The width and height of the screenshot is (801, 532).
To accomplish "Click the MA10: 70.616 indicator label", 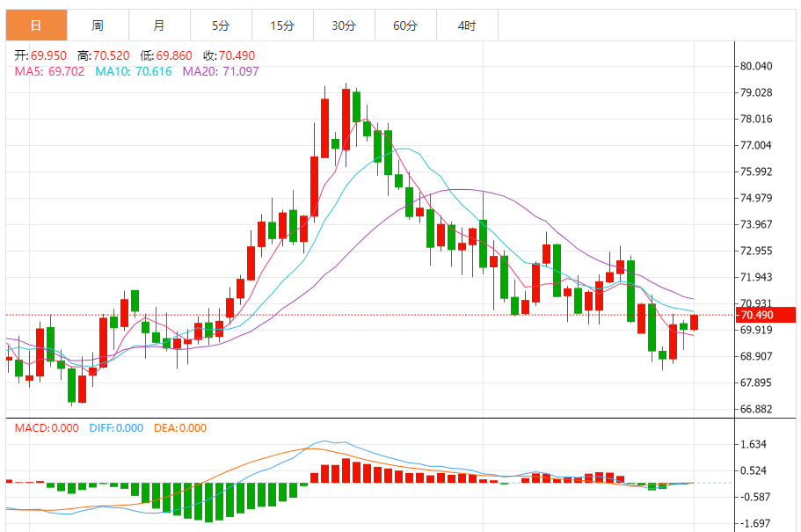I will [134, 71].
